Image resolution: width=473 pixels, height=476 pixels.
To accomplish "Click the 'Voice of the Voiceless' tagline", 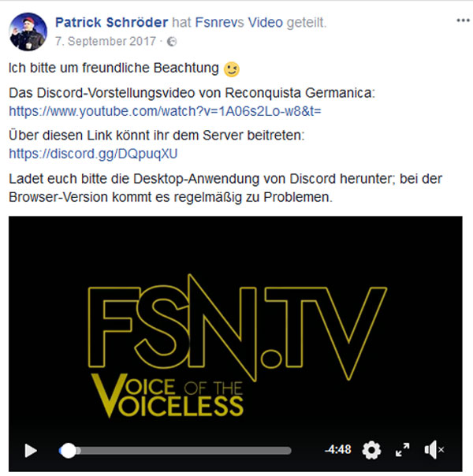I will (167, 396).
